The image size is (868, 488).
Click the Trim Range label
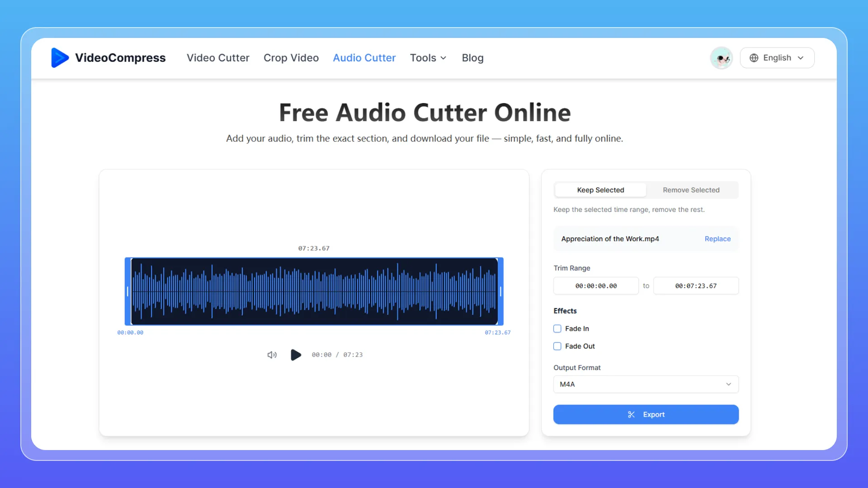(x=572, y=268)
